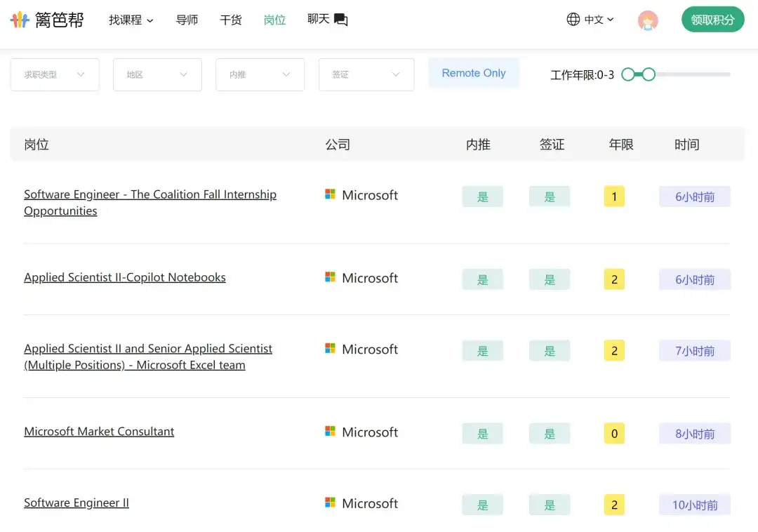Click Microsoft logo in Market Consultant row
Viewport: 758px width, 532px height.
[x=330, y=431]
